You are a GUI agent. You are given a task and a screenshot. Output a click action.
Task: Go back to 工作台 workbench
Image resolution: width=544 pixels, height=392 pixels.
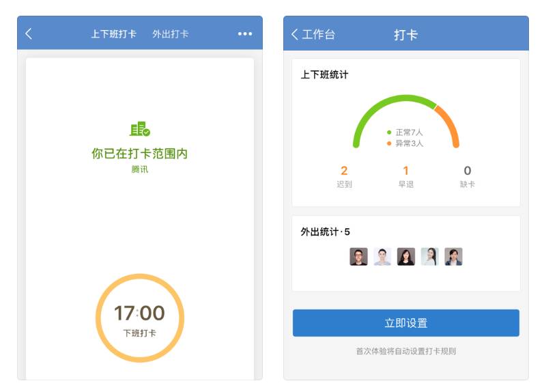click(x=313, y=34)
